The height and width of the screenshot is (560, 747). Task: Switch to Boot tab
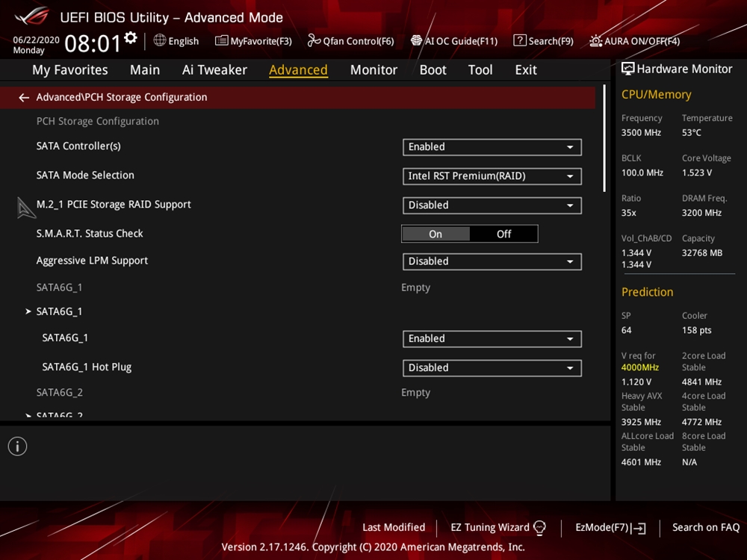click(x=433, y=70)
